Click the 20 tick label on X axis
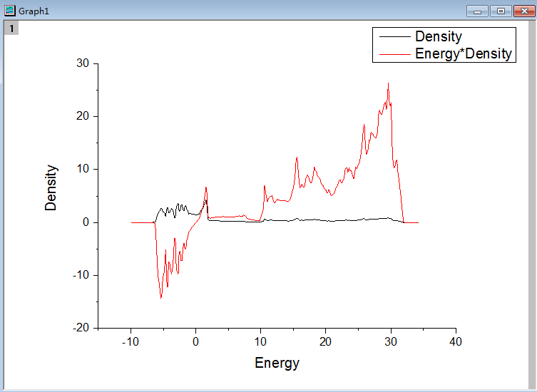The height and width of the screenshot is (392, 537). pyautogui.click(x=326, y=342)
